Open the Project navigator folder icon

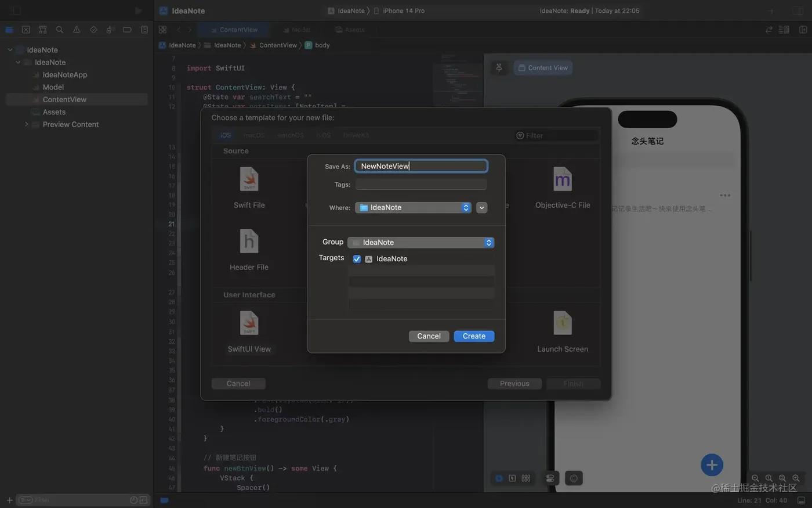pyautogui.click(x=9, y=30)
